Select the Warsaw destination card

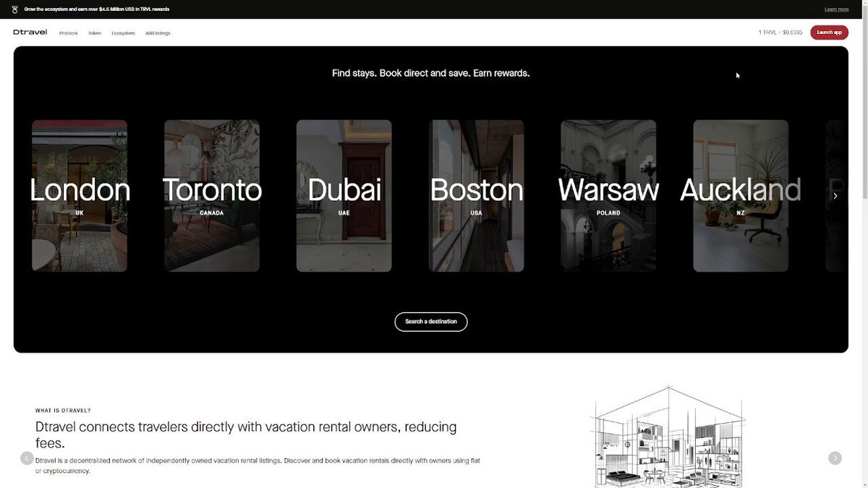pyautogui.click(x=608, y=196)
